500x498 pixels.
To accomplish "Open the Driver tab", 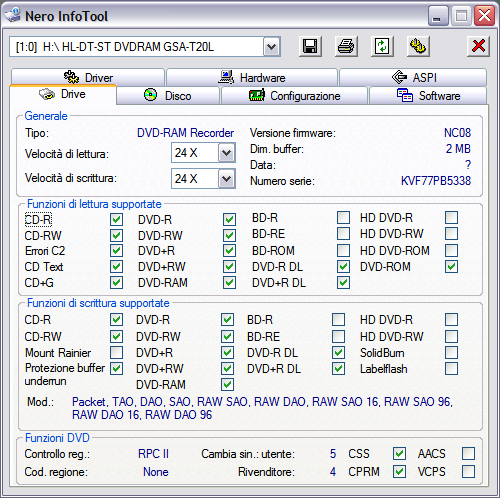I will (x=88, y=77).
